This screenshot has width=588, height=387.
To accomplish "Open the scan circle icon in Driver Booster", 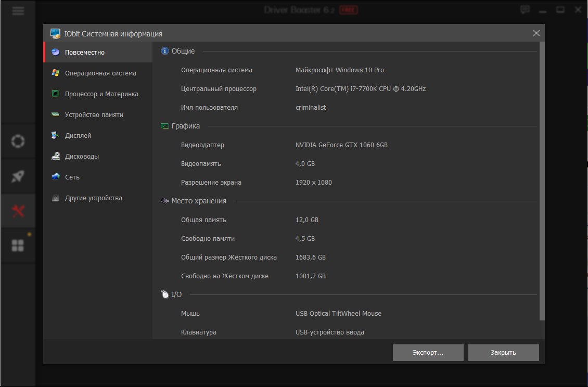I will tap(18, 141).
